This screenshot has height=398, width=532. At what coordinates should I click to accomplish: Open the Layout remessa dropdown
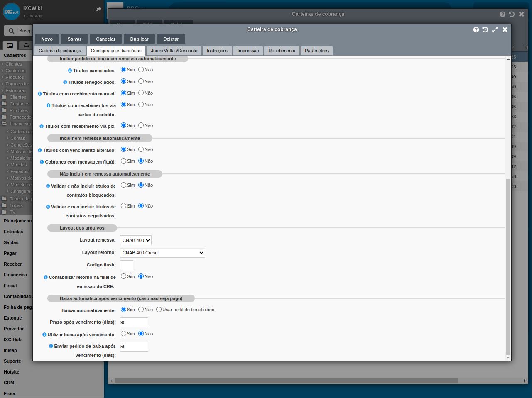[136, 240]
